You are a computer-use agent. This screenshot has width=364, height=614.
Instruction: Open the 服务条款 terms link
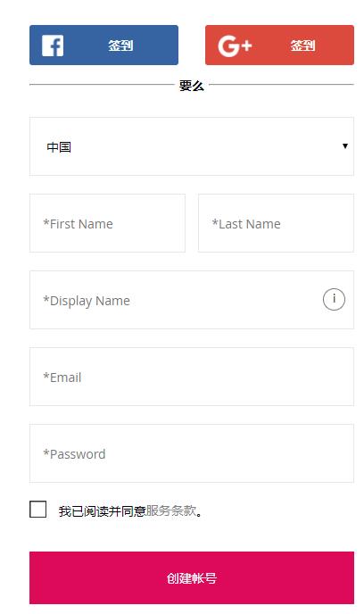coord(170,510)
